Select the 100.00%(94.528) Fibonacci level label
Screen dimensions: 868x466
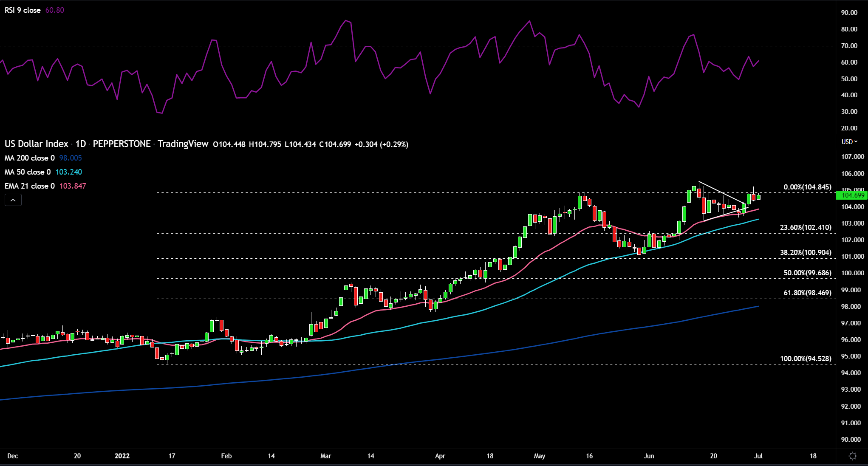click(806, 359)
